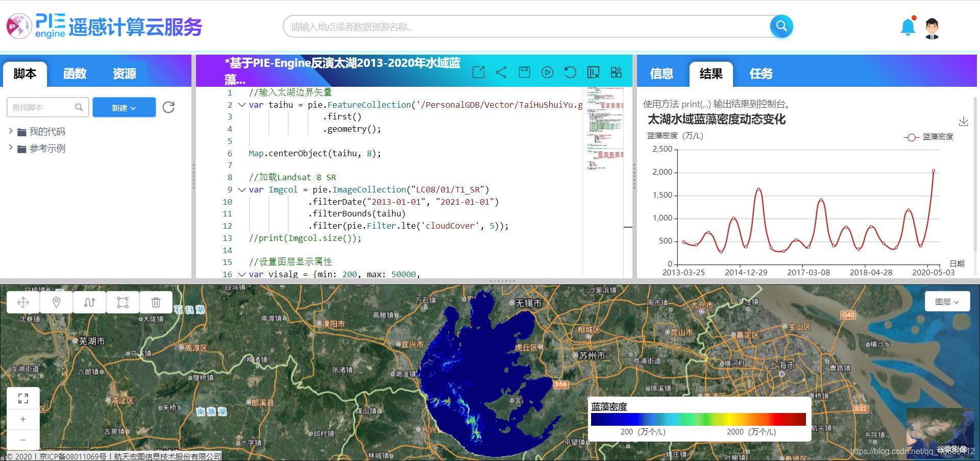980x461 pixels.
Task: Click the 谷歌影像 basemap thumbnail
Action: coord(940,433)
